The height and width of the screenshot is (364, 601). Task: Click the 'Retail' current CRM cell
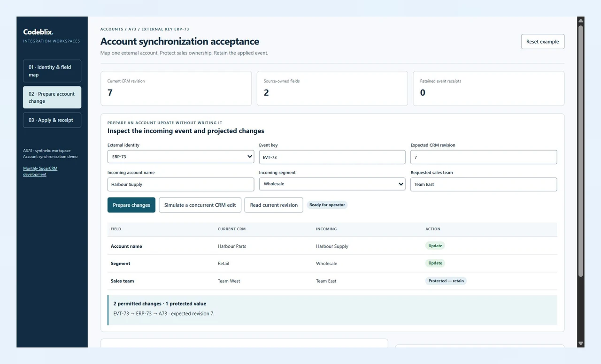pos(223,264)
